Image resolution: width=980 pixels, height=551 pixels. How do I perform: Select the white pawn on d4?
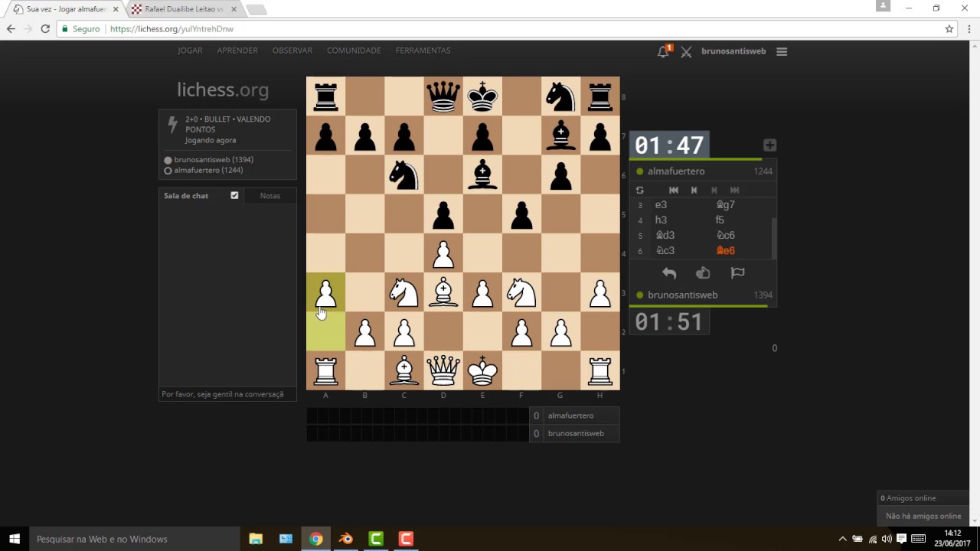(443, 253)
